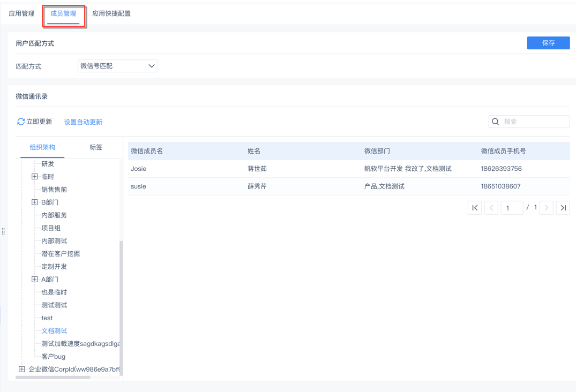Click member name Josie
The height and width of the screenshot is (392, 576).
(138, 169)
